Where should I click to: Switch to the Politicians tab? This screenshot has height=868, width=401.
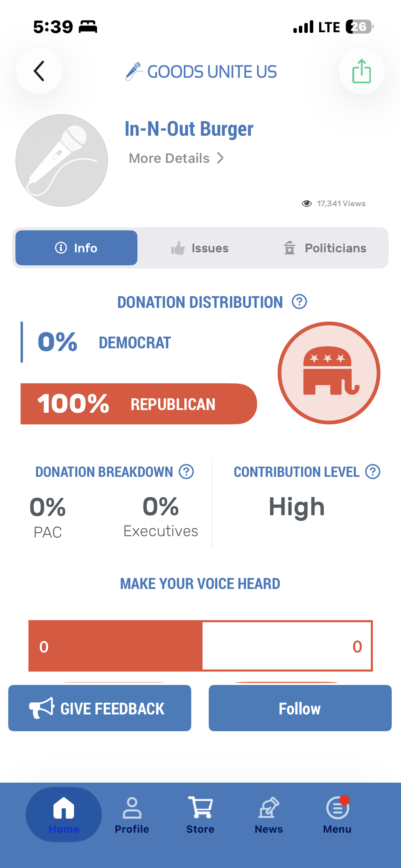325,248
